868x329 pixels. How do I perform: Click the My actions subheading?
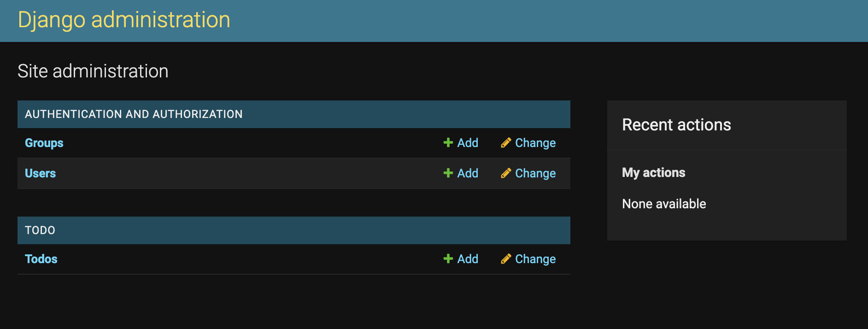tap(653, 172)
